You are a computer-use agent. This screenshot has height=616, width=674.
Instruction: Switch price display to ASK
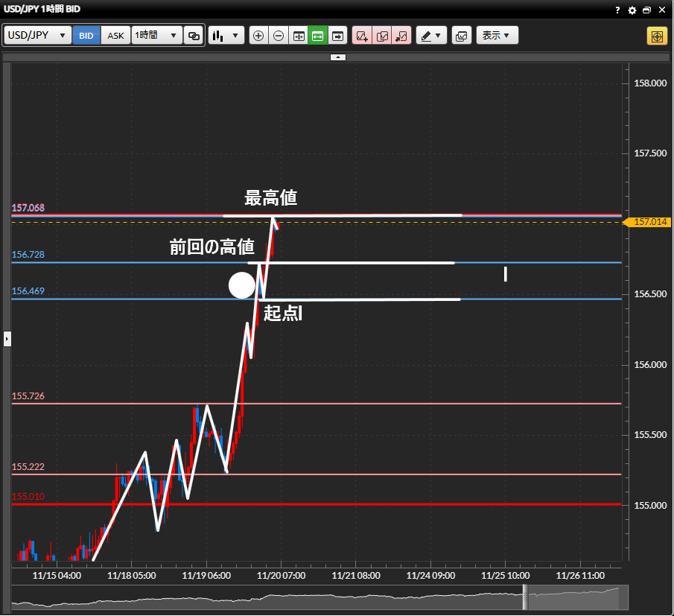pos(115,36)
